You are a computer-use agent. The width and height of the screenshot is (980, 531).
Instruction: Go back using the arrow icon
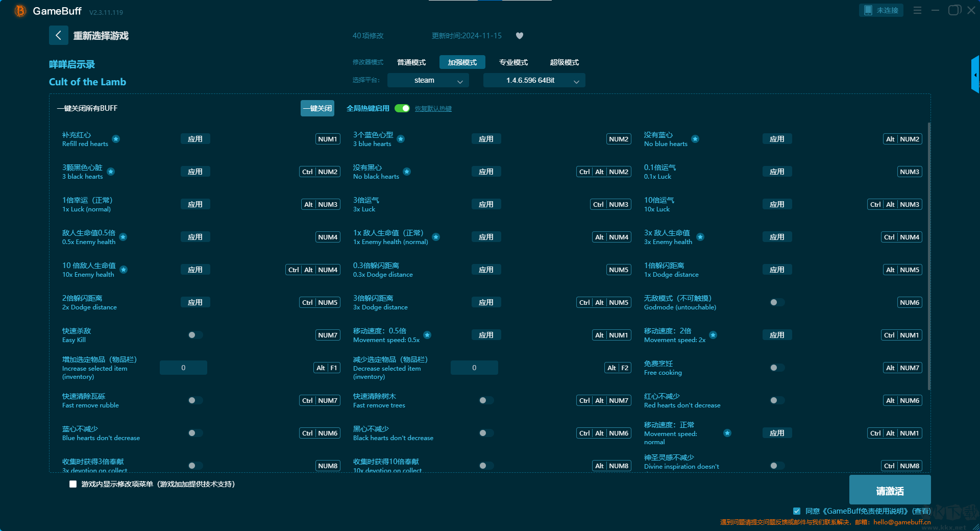click(58, 35)
